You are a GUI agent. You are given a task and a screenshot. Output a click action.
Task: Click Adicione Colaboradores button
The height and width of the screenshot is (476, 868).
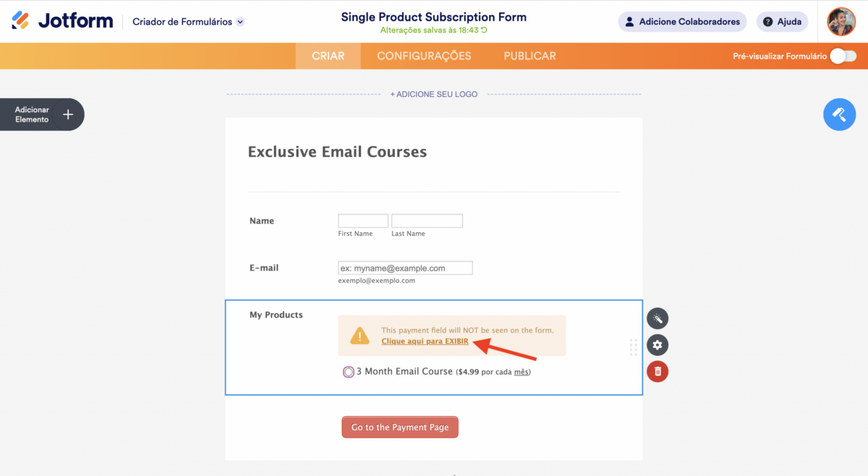tap(683, 22)
